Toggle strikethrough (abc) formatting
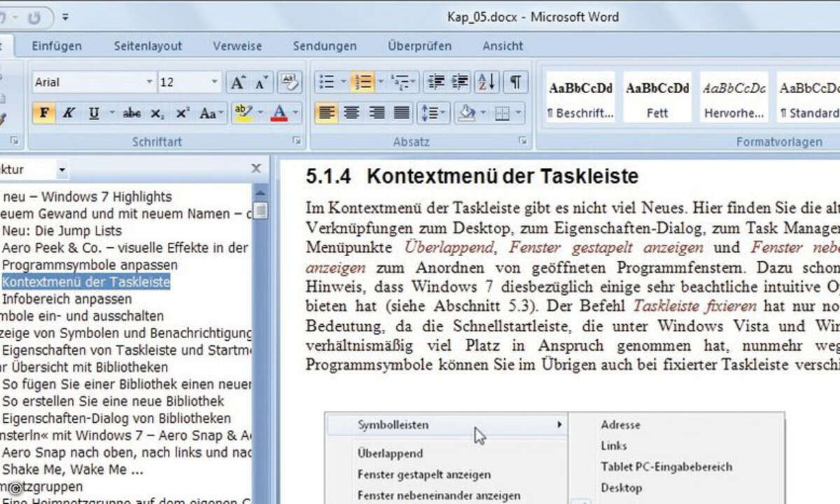This screenshot has height=504, width=840. coord(132,113)
